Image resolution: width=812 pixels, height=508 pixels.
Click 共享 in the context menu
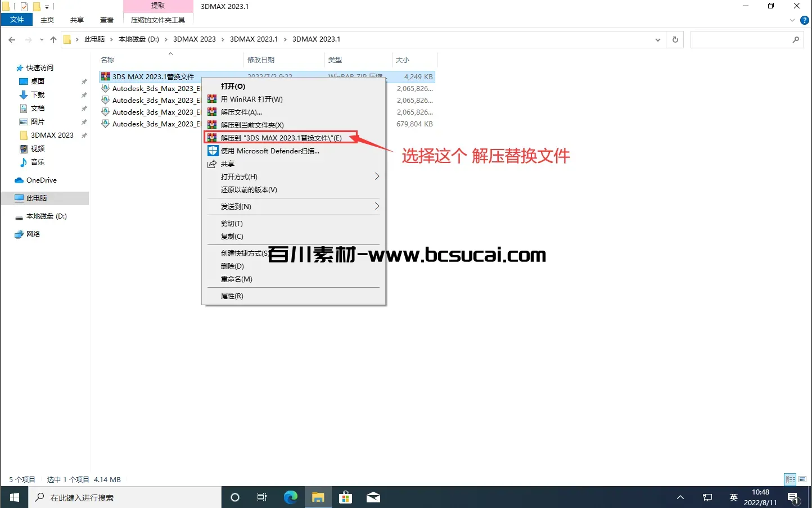coord(294,164)
